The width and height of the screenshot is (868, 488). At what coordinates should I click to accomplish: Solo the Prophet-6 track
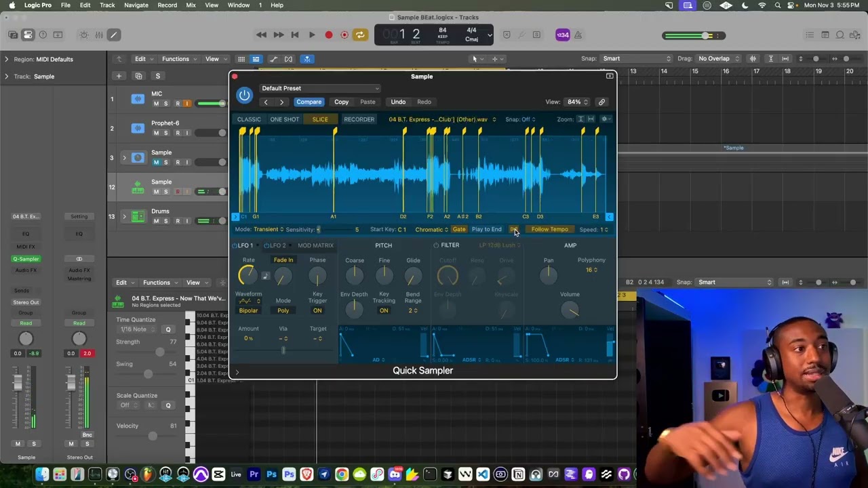[165, 133]
